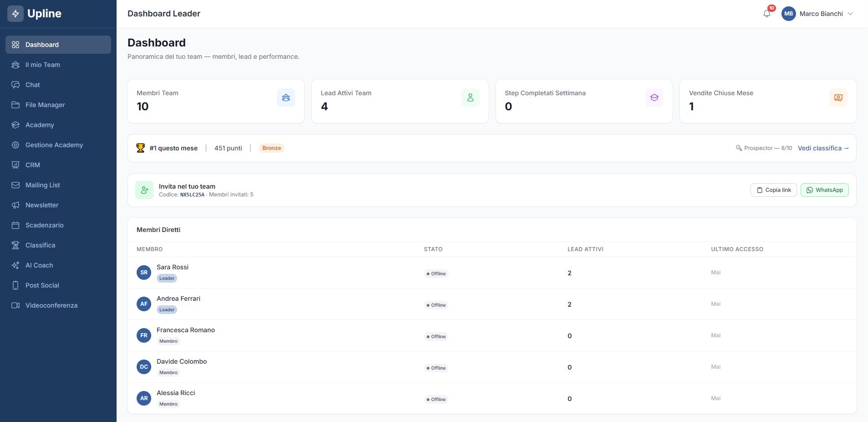Open the Gestione Academy settings
The image size is (868, 422).
54,145
